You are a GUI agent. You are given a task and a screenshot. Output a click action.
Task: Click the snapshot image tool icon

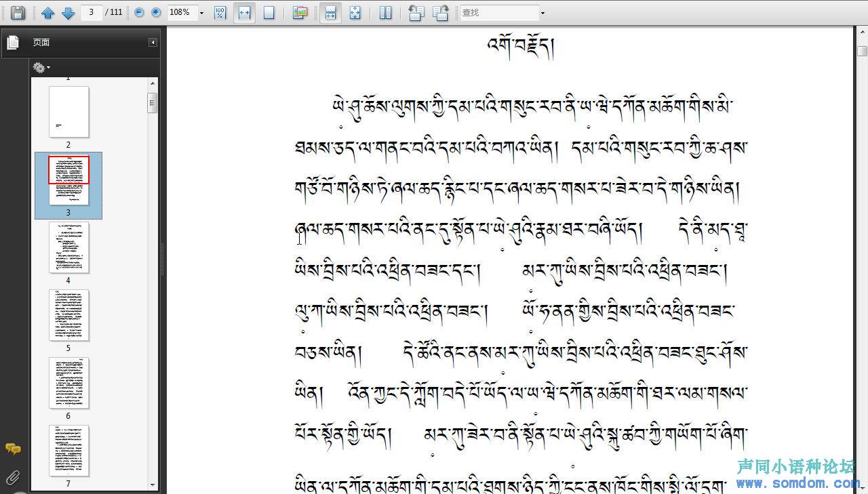point(300,12)
